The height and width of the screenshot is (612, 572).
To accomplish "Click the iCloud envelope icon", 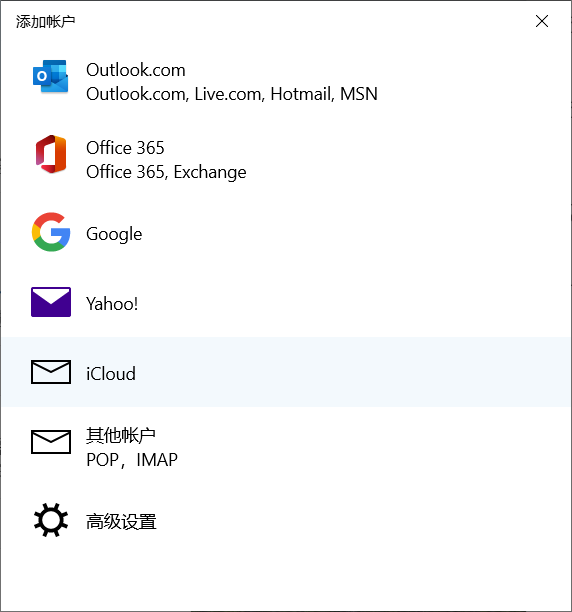I will pyautogui.click(x=51, y=372).
